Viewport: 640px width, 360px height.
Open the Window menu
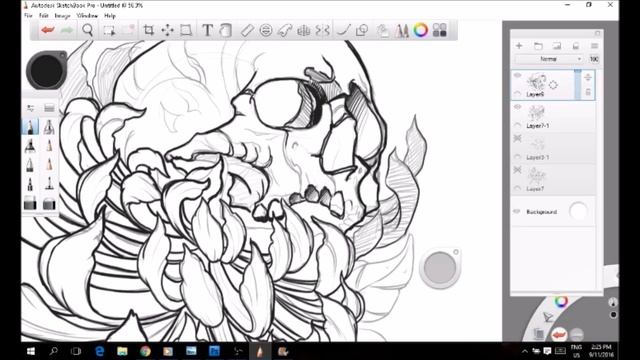tap(87, 16)
